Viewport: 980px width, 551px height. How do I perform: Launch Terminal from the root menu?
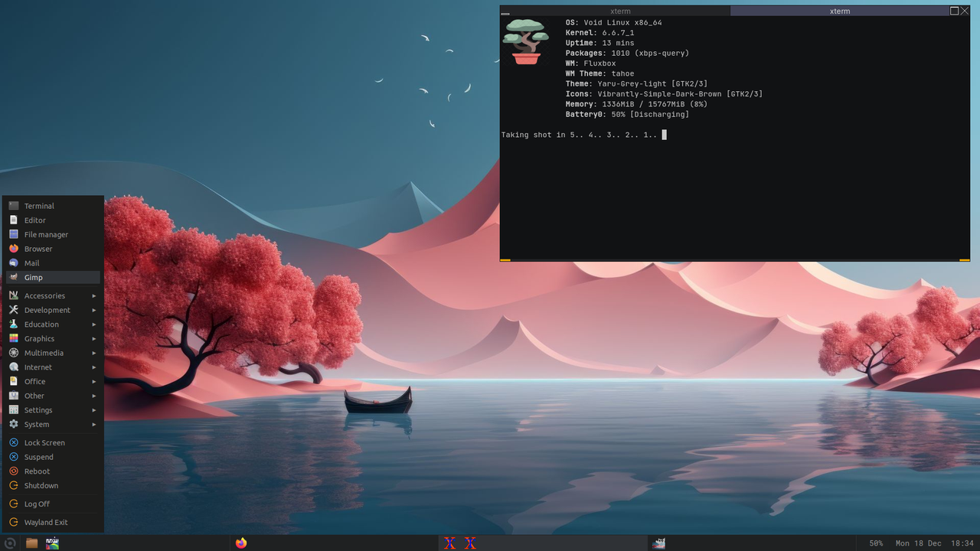click(53, 206)
